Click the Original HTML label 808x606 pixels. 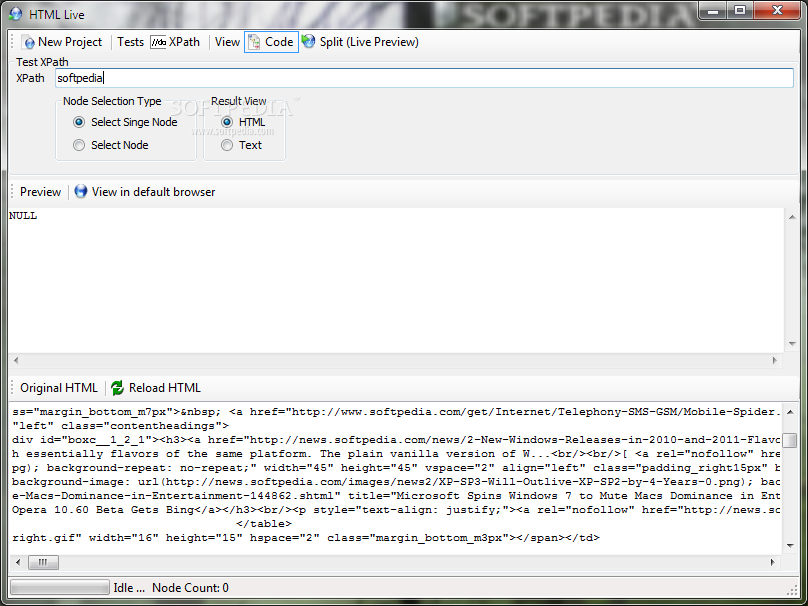[59, 388]
